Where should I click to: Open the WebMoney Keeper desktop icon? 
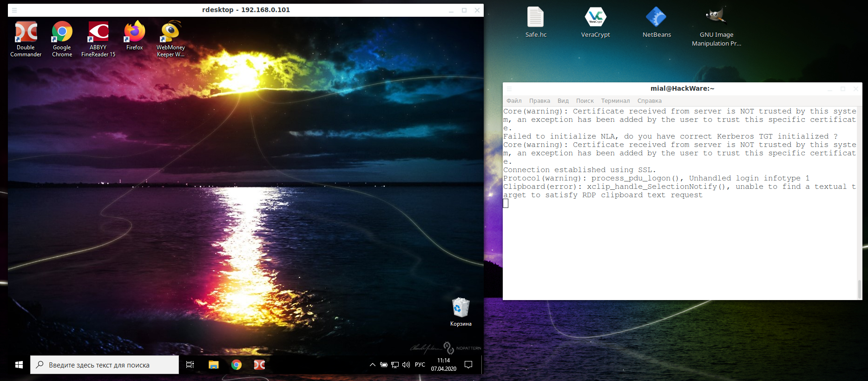click(171, 33)
